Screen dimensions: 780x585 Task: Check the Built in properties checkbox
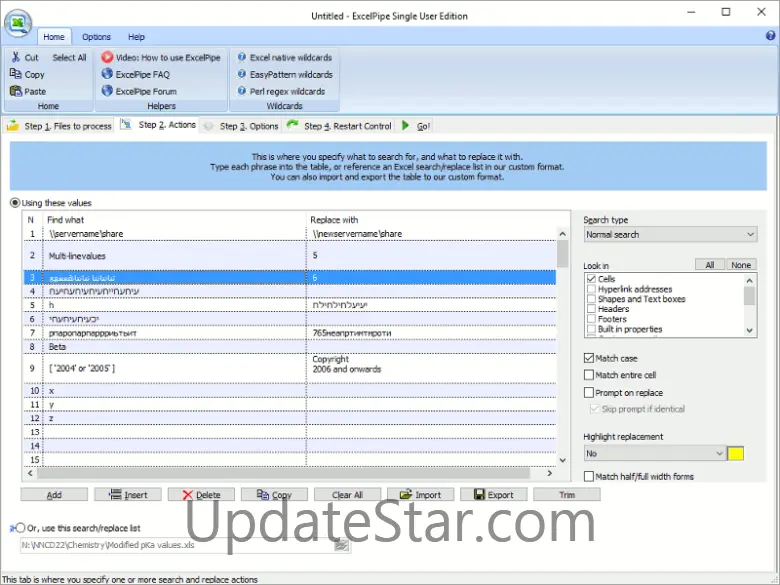(x=591, y=329)
